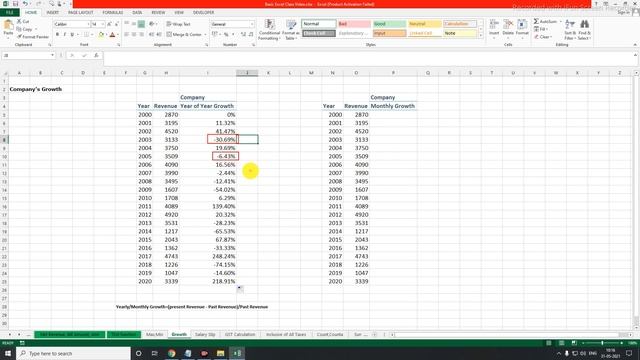
Task: Switch to the FORMULAS ribbon tab
Action: point(113,13)
